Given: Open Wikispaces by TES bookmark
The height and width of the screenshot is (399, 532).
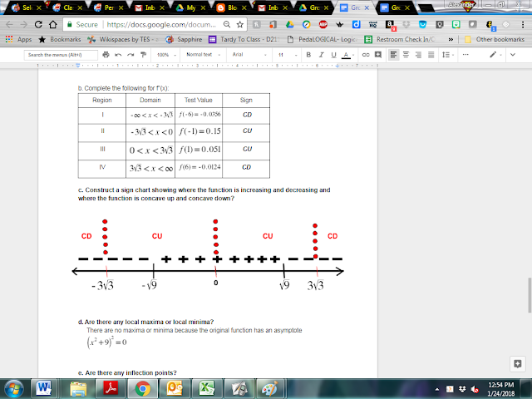Looking at the screenshot, I should coord(123,39).
